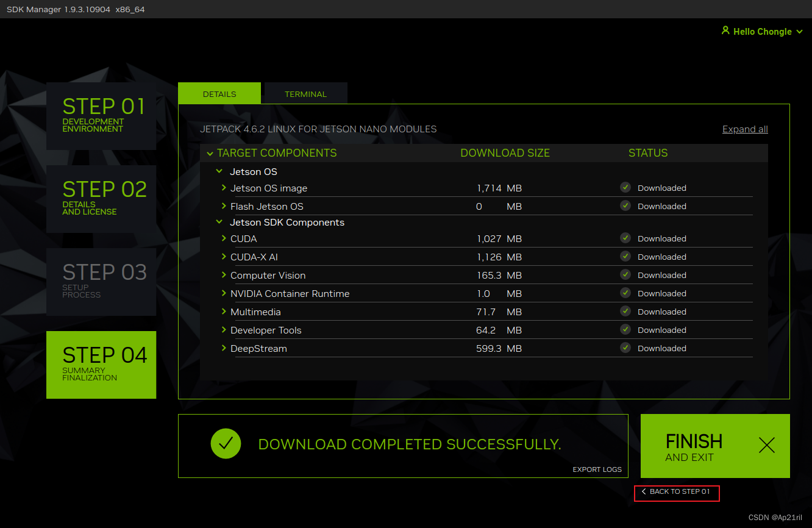Go to Step 01 Development Environment
The image size is (812, 528).
tap(101, 116)
